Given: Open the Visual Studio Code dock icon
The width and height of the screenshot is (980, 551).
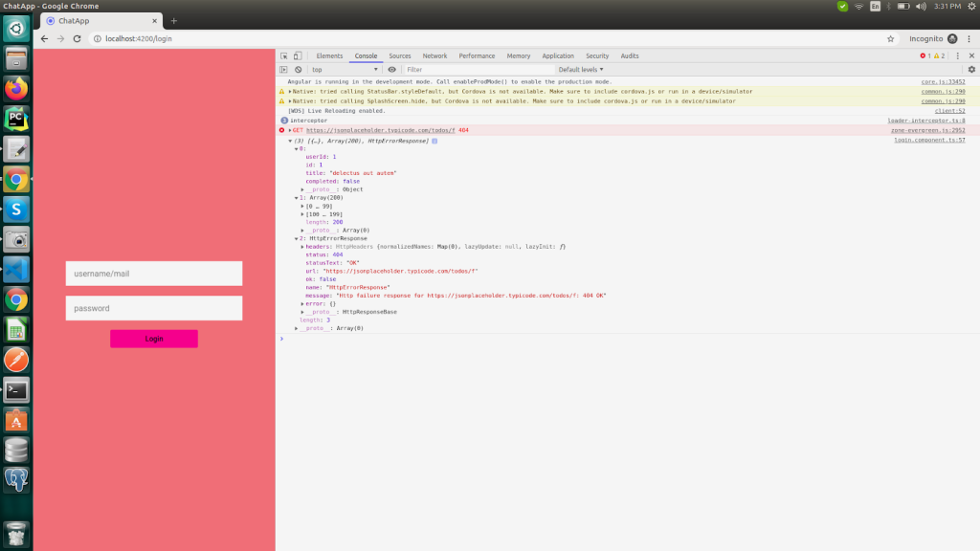Looking at the screenshot, I should click(x=16, y=270).
